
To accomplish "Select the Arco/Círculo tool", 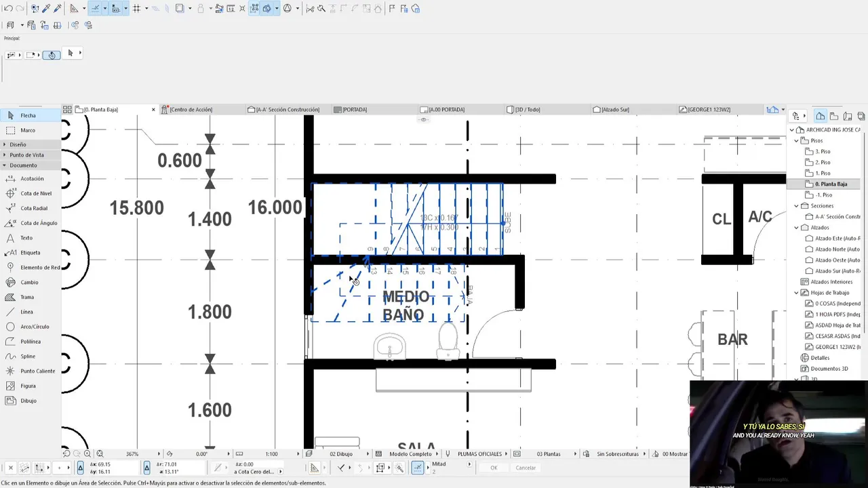I will pyautogui.click(x=31, y=327).
